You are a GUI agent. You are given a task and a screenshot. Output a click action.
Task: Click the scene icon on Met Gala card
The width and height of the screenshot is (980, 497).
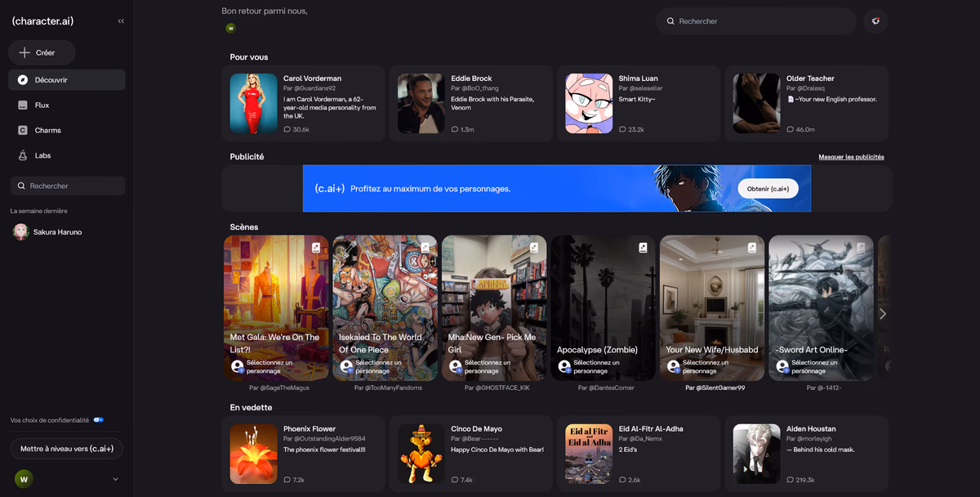[315, 247]
